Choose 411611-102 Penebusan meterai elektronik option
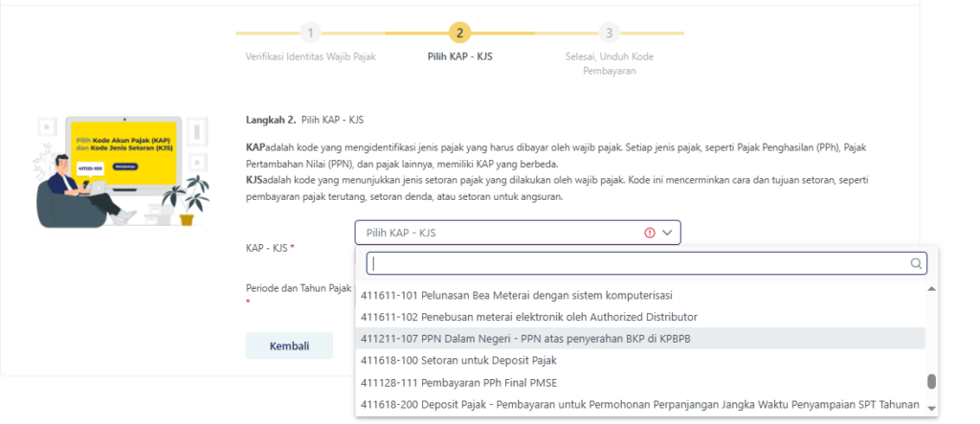Viewport: 980px width, 424px height. click(528, 317)
